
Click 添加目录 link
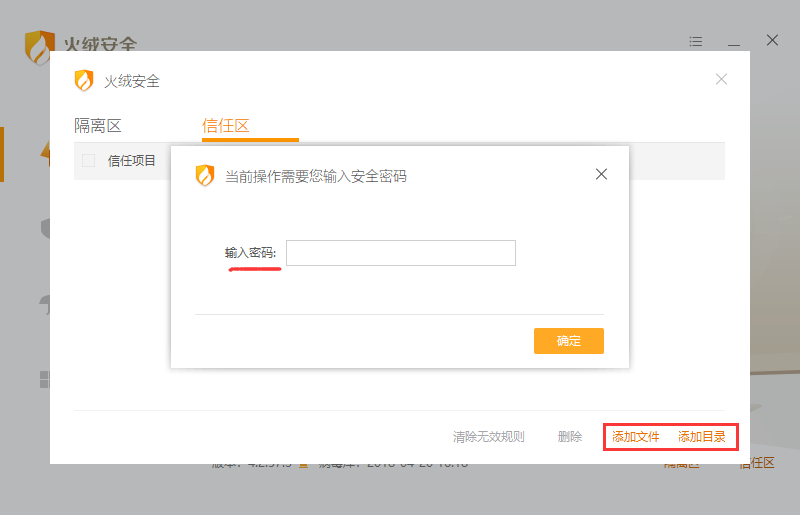coord(702,437)
